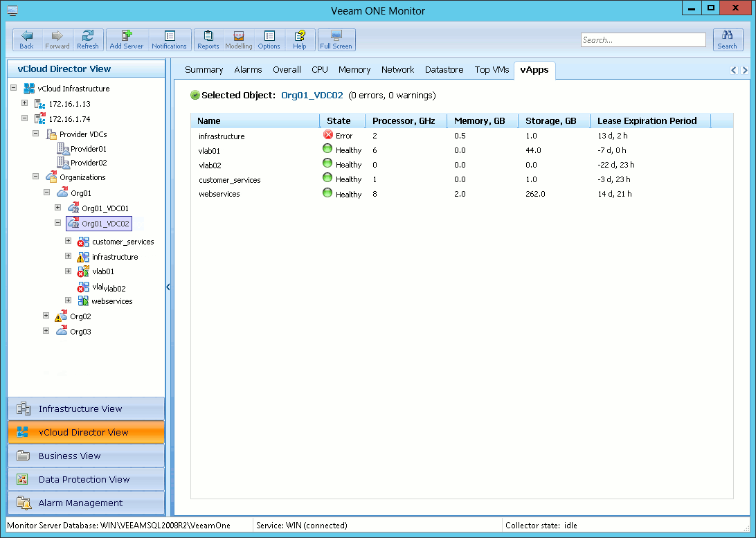Image resolution: width=756 pixels, height=538 pixels.
Task: Collapse the Org01_VDC02 tree node
Action: [58, 223]
